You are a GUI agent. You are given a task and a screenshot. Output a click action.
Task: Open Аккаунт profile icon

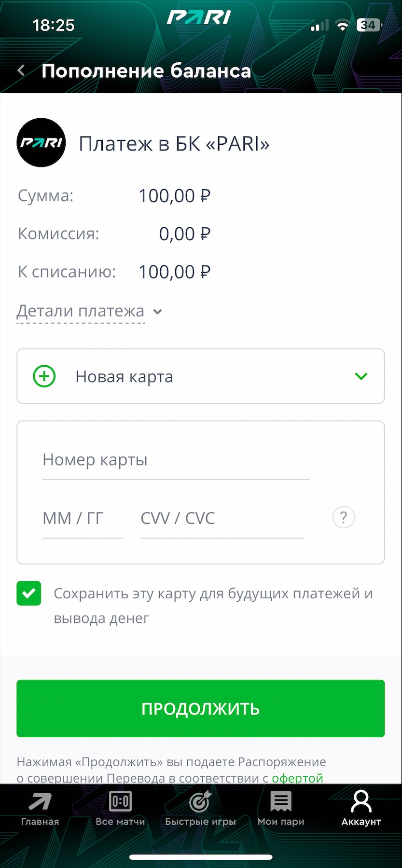click(x=361, y=802)
